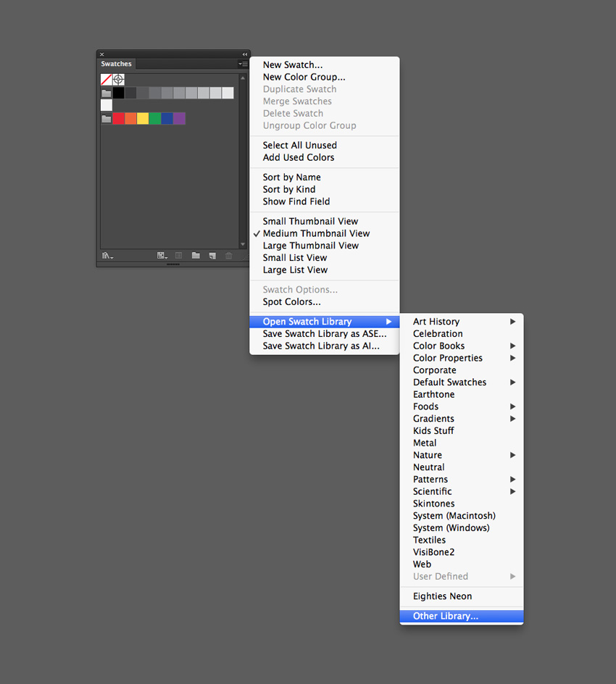
Task: Open the VisiBone2 swatch library
Action: [x=462, y=552]
